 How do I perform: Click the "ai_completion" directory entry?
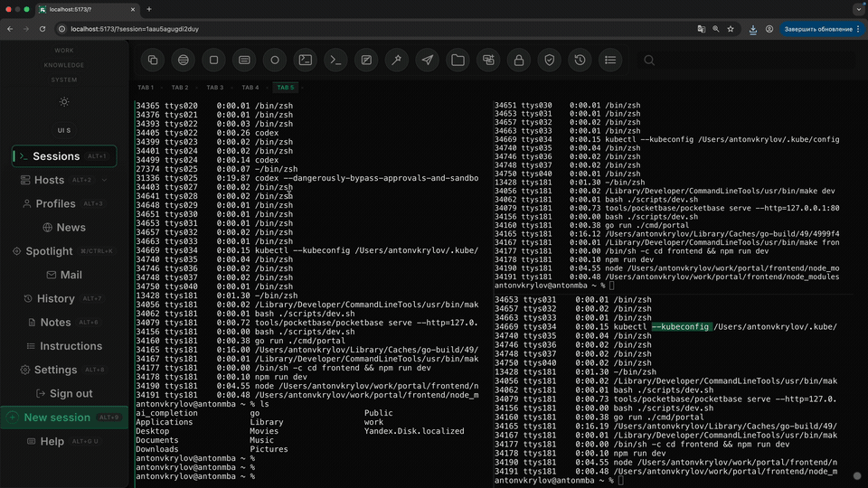166,413
